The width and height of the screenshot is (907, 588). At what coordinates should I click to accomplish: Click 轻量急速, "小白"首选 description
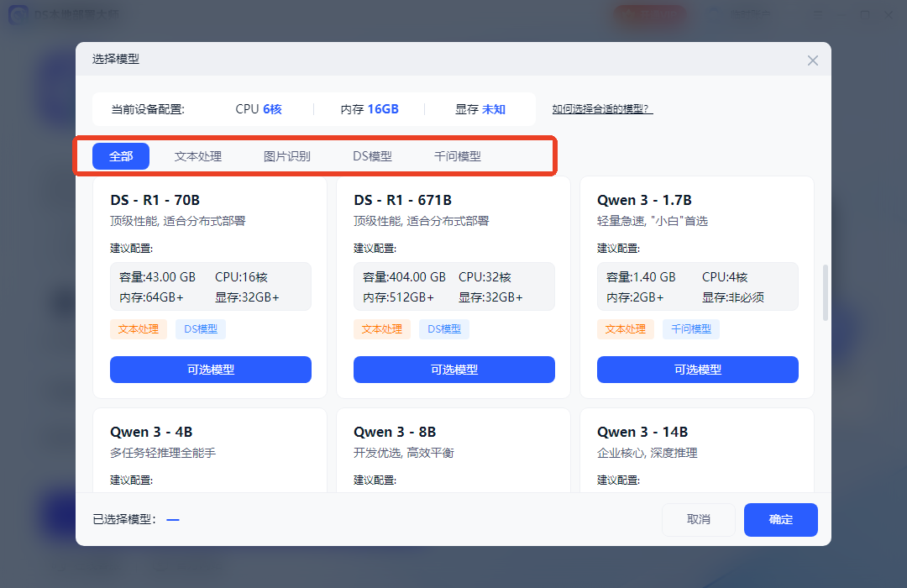[653, 221]
